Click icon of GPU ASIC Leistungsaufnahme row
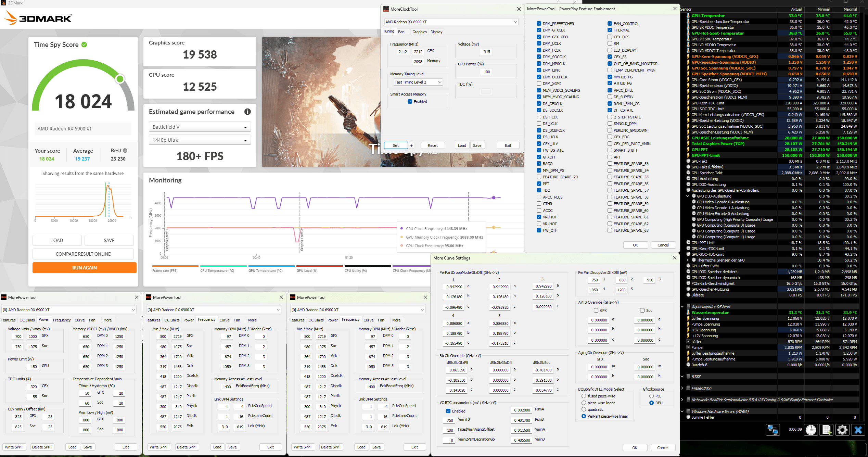 pyautogui.click(x=688, y=138)
